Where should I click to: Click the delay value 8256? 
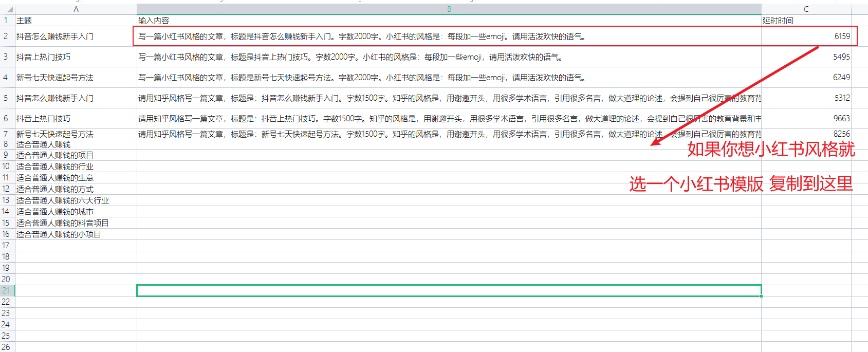[x=806, y=134]
